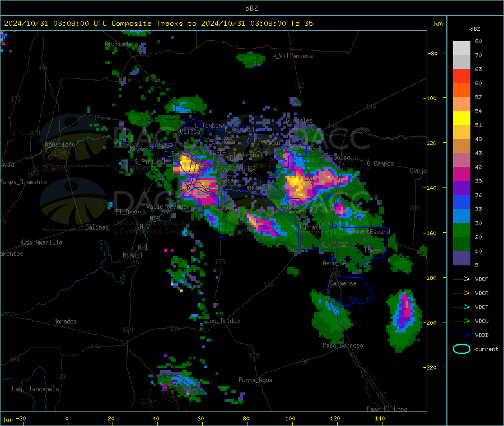Image resolution: width=504 pixels, height=426 pixels.
Task: Click the '60' horizontal axis tick label
Action: [200, 419]
